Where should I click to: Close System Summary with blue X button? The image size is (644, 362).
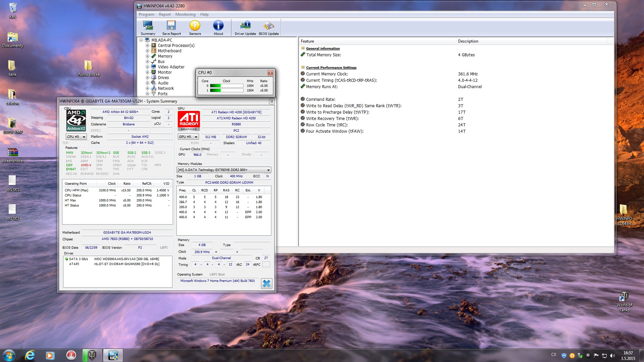click(x=267, y=284)
